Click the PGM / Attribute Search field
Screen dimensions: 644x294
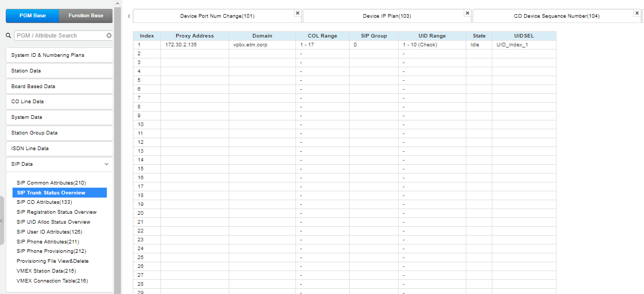(59, 36)
